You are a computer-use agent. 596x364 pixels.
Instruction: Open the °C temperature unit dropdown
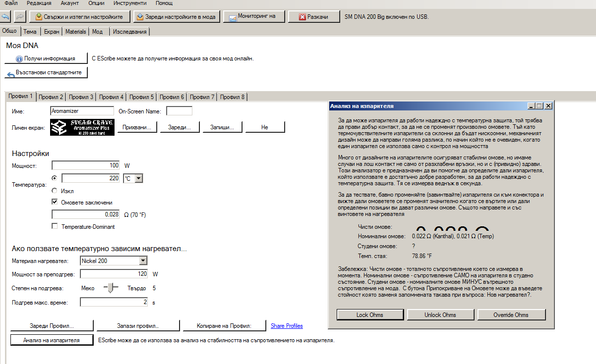138,178
